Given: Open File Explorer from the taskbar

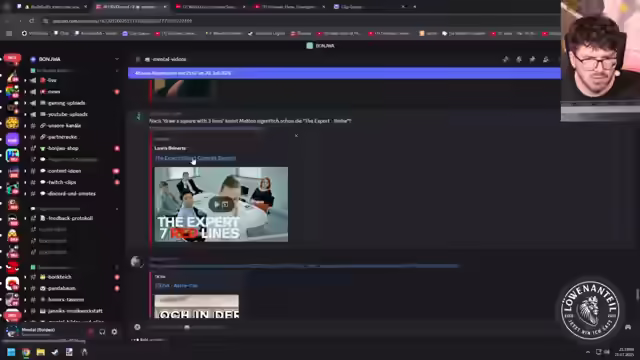Looking at the screenshot, I should point(41,352).
